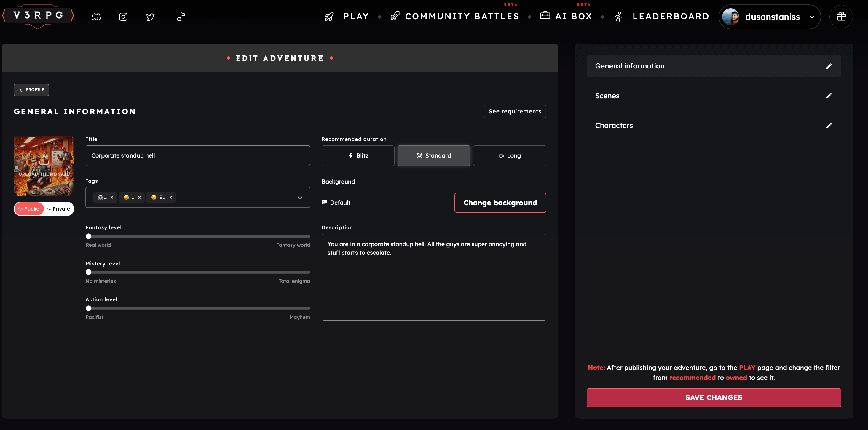Click the Twitter bird icon
The height and width of the screenshot is (430, 868).
(x=151, y=17)
